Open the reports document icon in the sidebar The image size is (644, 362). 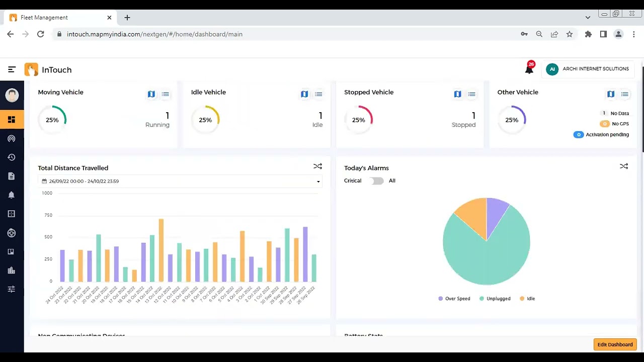tap(12, 176)
